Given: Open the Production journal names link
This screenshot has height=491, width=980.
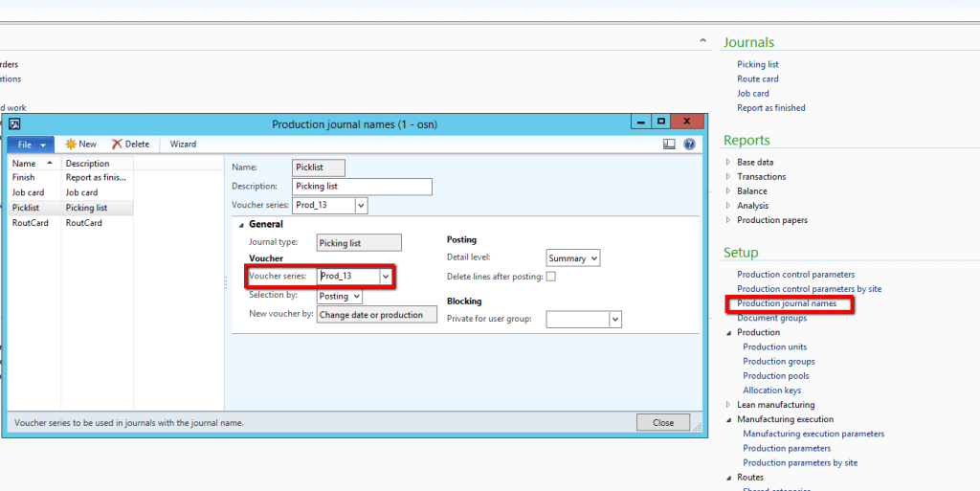Looking at the screenshot, I should click(x=787, y=303).
